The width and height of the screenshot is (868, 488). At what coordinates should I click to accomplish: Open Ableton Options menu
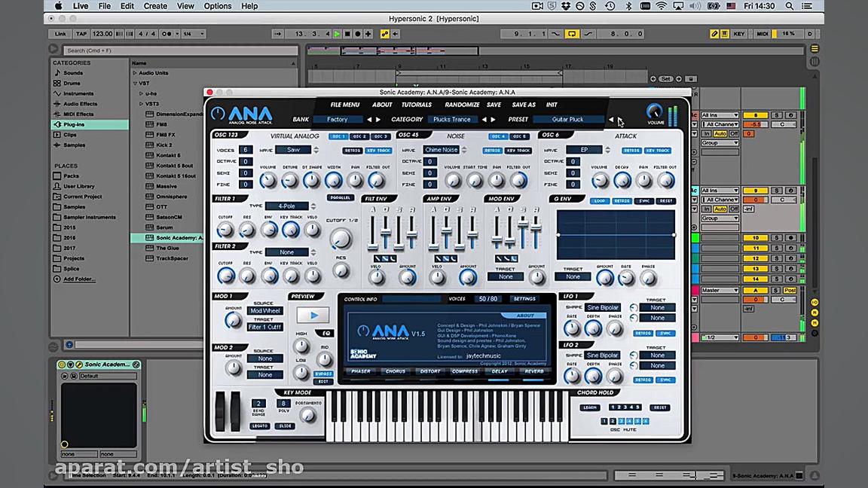click(x=218, y=6)
